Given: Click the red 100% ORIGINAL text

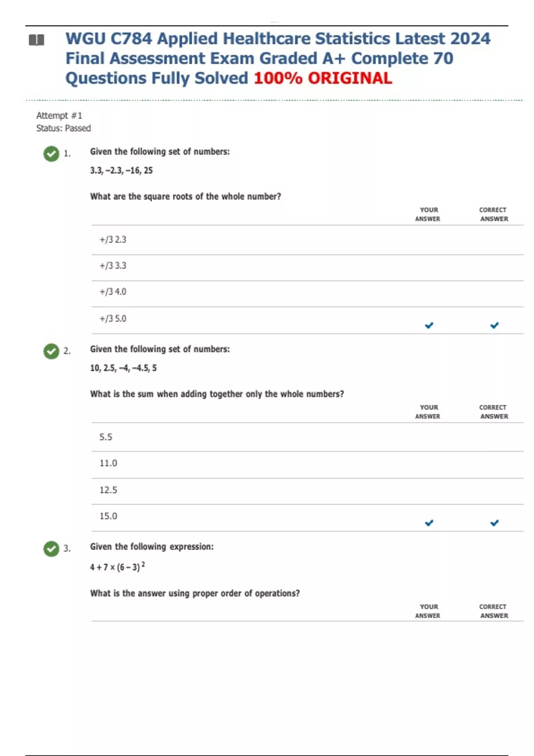Looking at the screenshot, I should coord(323,78).
